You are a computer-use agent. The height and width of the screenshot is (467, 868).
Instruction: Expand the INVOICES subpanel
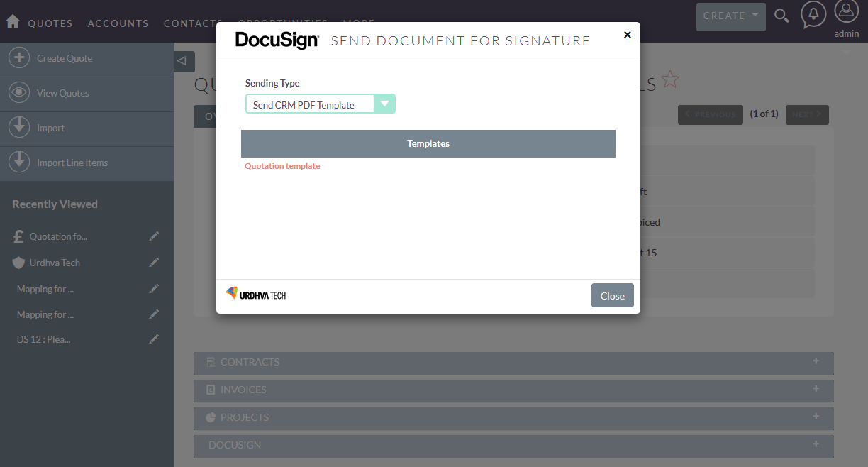513,390
